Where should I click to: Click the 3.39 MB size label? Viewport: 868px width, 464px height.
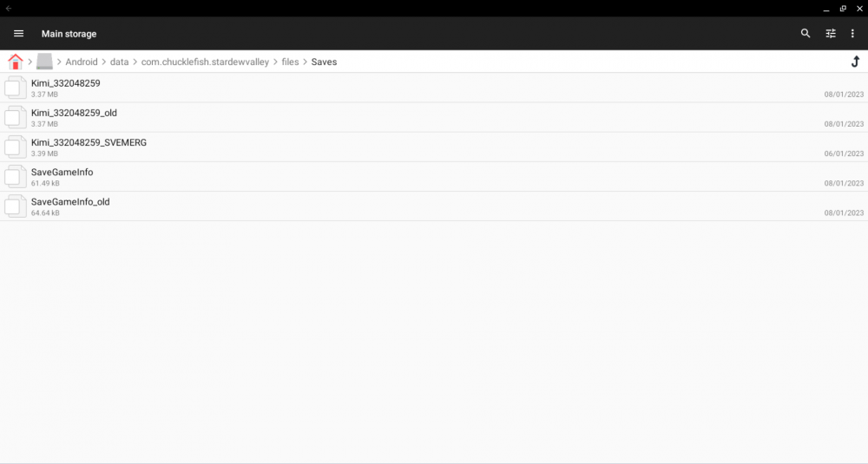44,154
